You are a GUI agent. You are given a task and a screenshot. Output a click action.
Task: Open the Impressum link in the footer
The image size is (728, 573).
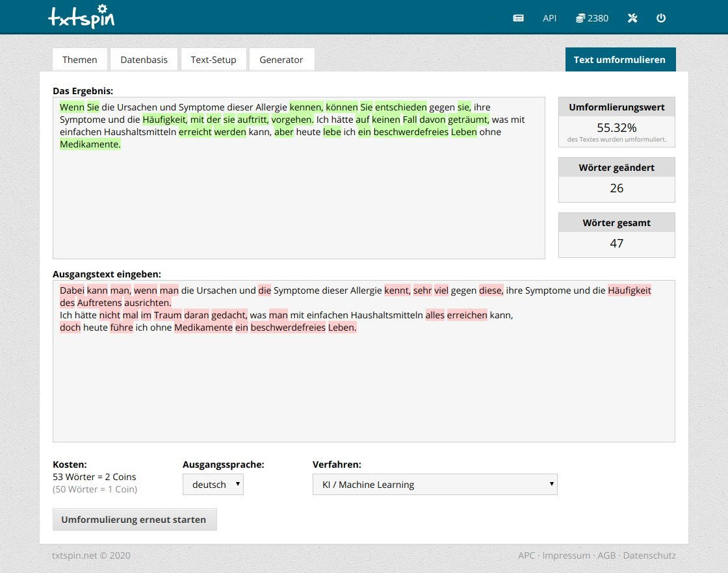566,555
